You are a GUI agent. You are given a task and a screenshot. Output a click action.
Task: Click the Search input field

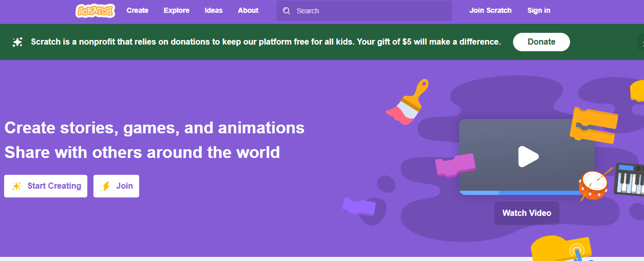pos(364,11)
